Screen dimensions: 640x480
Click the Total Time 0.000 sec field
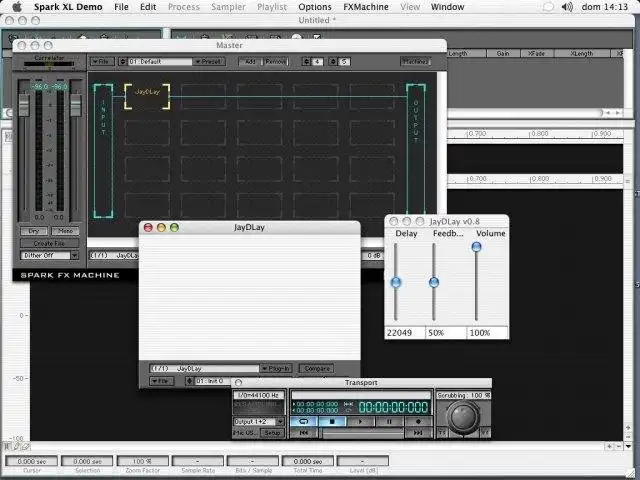point(308,461)
